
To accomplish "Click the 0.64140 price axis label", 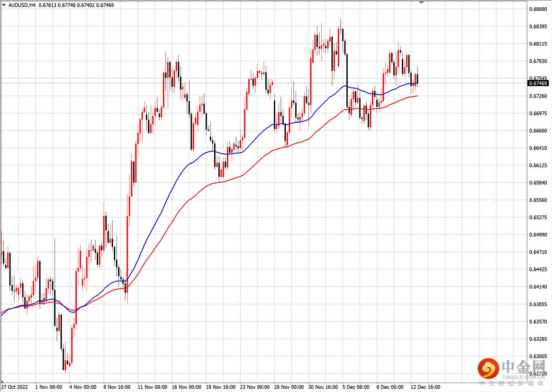I will [538, 287].
